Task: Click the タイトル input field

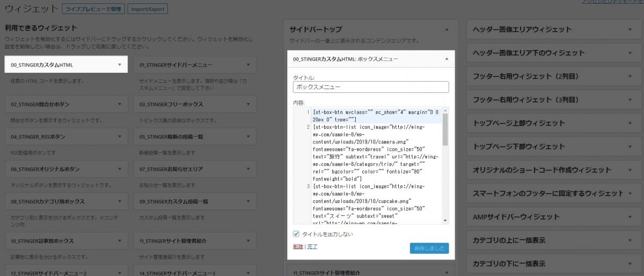Action: click(371, 86)
